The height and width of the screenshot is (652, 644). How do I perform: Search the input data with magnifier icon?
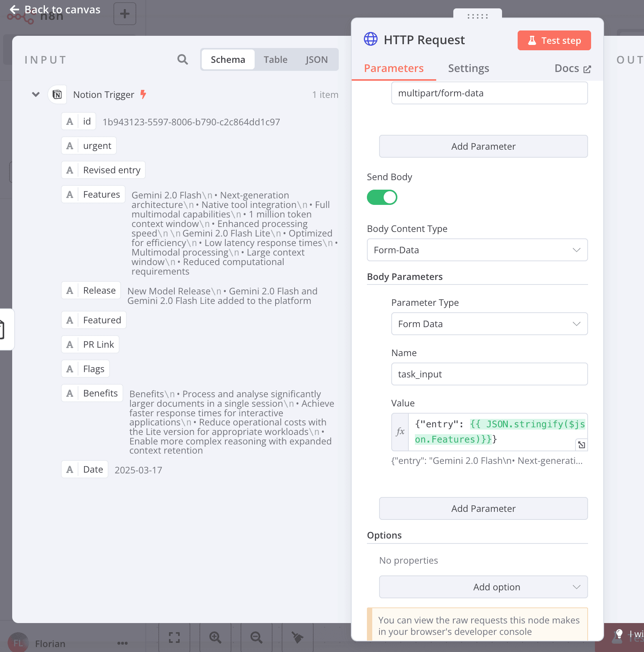click(x=183, y=59)
